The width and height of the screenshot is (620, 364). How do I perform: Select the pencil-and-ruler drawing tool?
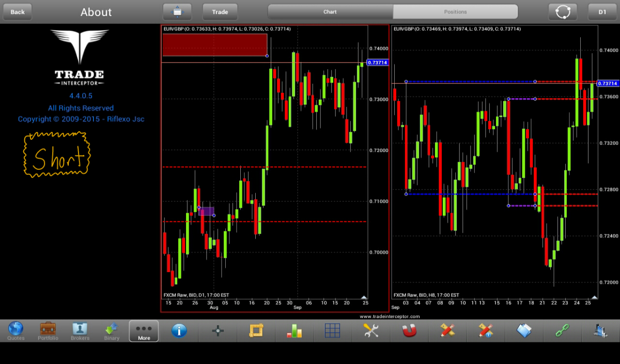pos(447,331)
